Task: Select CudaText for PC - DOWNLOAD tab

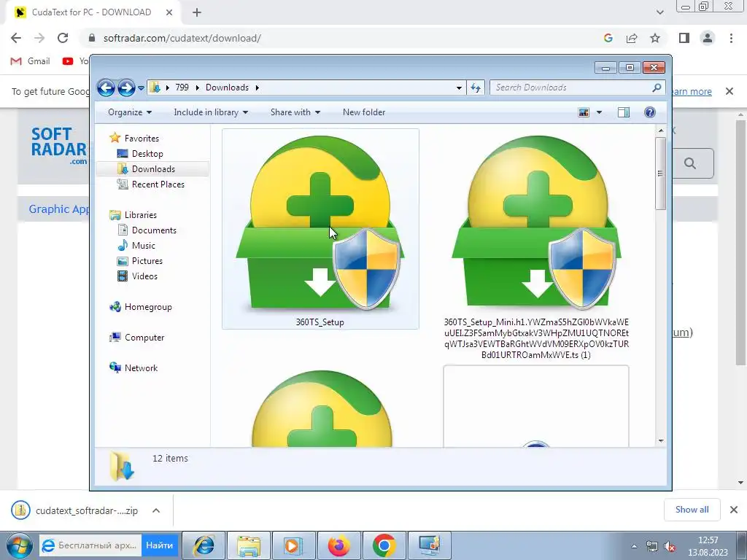Action: (93, 12)
